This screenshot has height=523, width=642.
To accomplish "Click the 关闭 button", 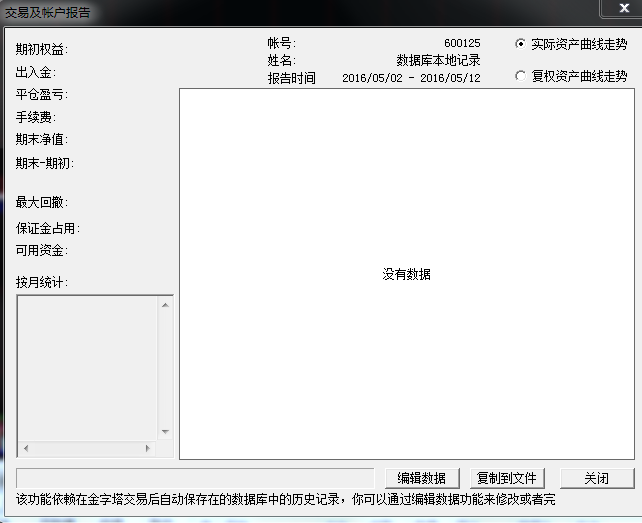I will pos(597,478).
